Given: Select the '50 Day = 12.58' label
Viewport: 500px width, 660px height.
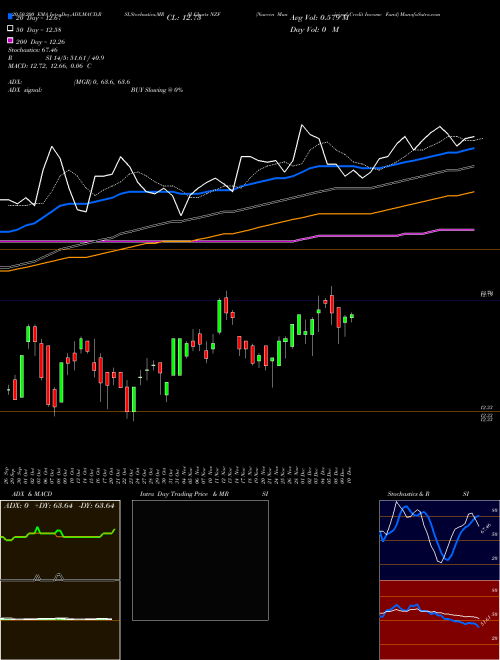Looking at the screenshot, I should click(x=38, y=29).
